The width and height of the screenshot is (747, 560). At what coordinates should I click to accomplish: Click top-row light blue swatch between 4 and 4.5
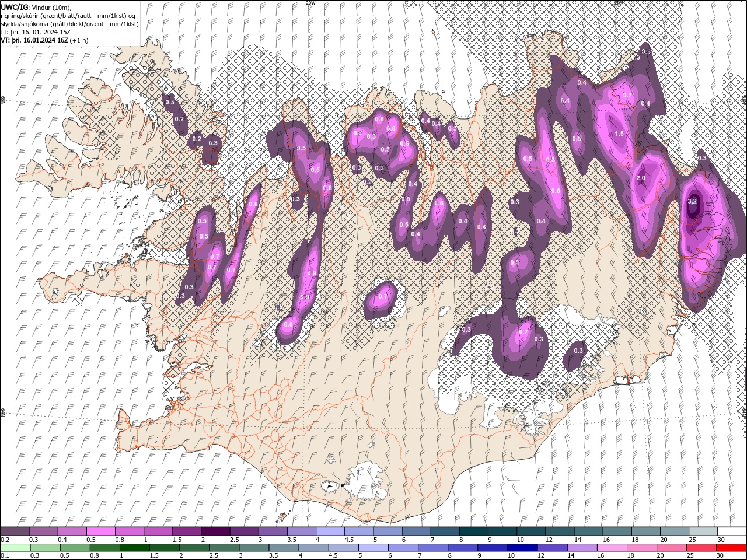pyautogui.click(x=330, y=531)
